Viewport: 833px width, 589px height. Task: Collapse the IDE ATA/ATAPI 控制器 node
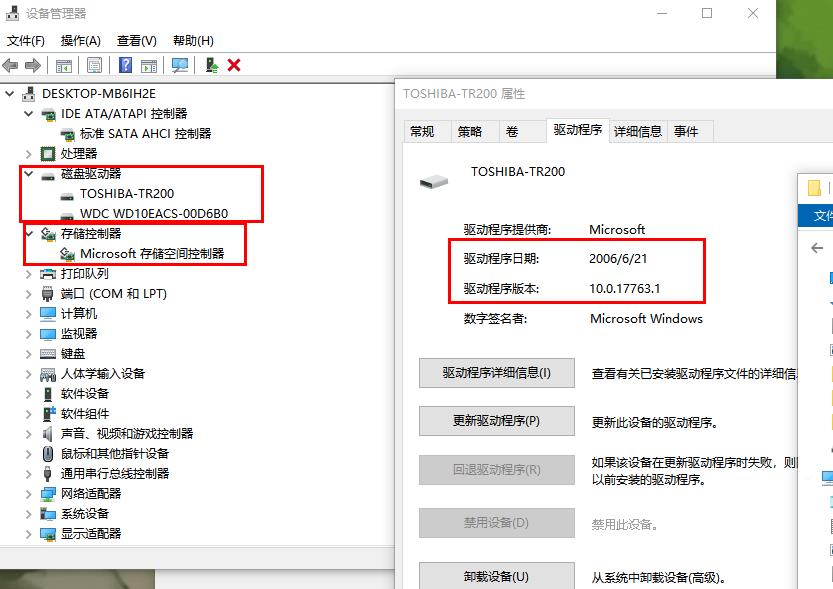coord(29,114)
